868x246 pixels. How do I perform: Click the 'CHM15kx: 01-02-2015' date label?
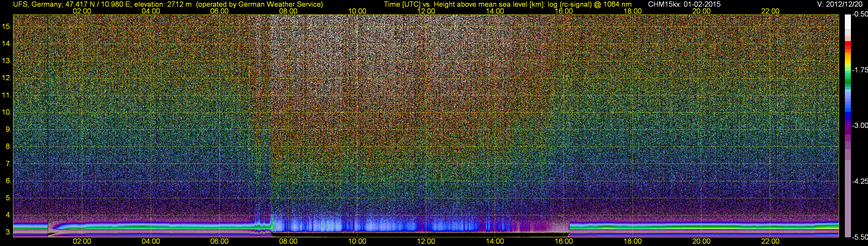(x=684, y=4)
